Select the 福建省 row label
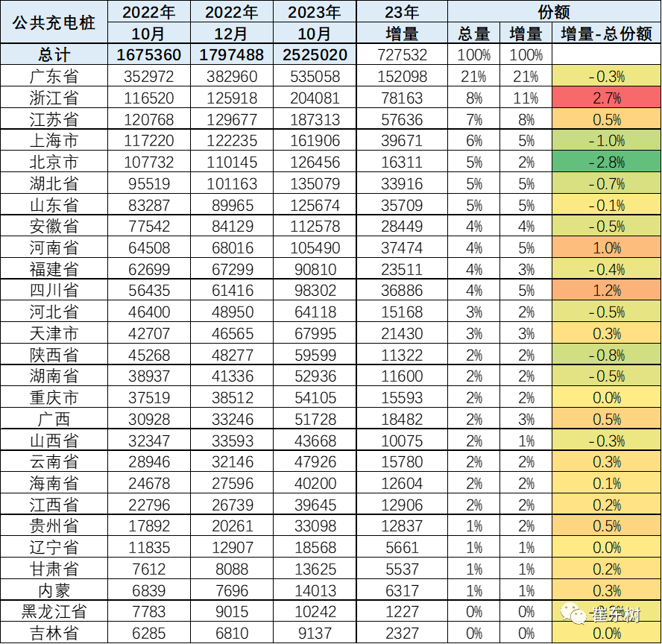The image size is (662, 644). 54,269
